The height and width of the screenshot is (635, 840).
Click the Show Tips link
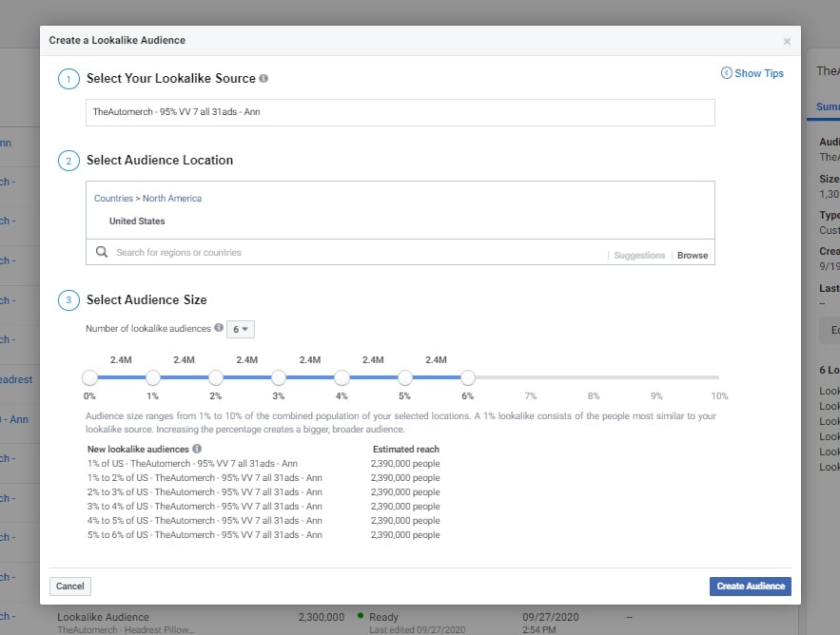758,72
